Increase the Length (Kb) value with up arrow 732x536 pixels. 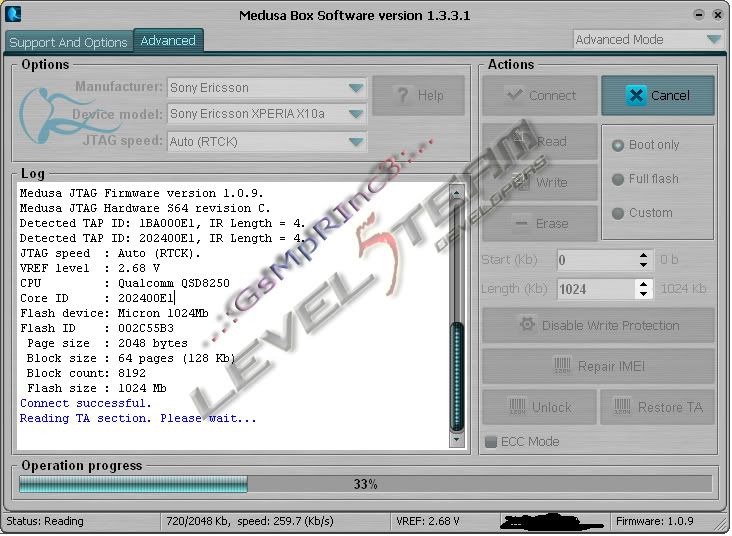click(643, 284)
